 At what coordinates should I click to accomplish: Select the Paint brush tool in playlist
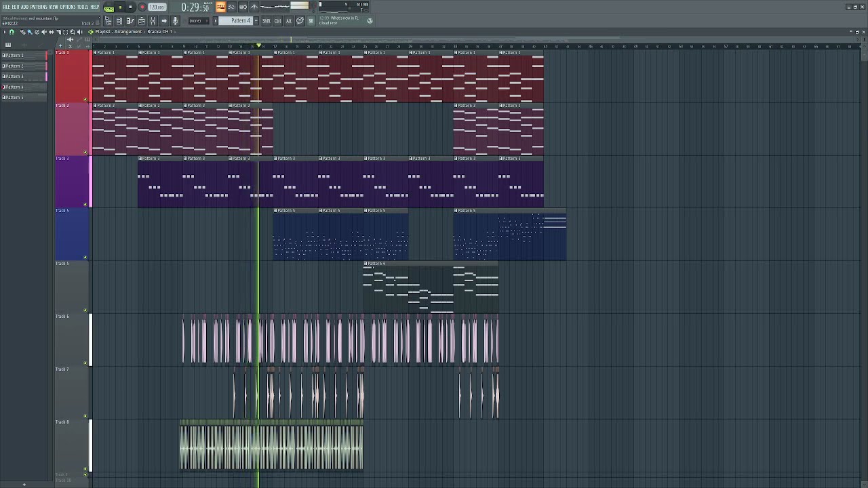29,32
